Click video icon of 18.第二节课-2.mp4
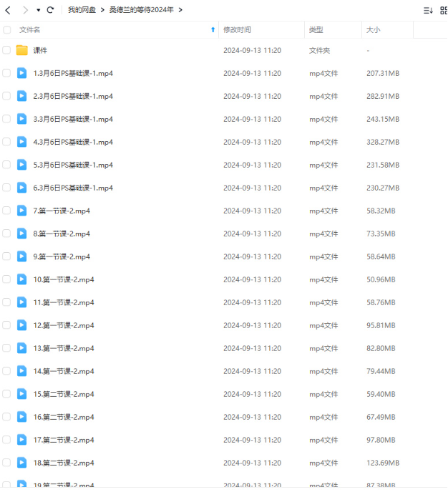 (21, 463)
